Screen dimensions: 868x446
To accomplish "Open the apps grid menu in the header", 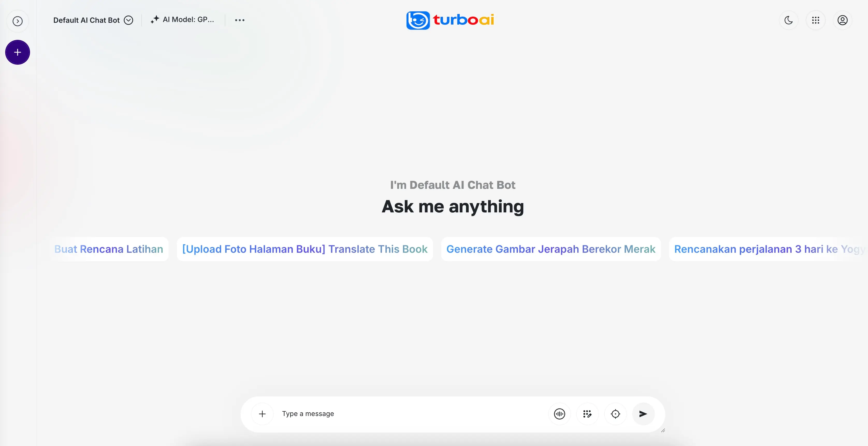I will [x=815, y=20].
